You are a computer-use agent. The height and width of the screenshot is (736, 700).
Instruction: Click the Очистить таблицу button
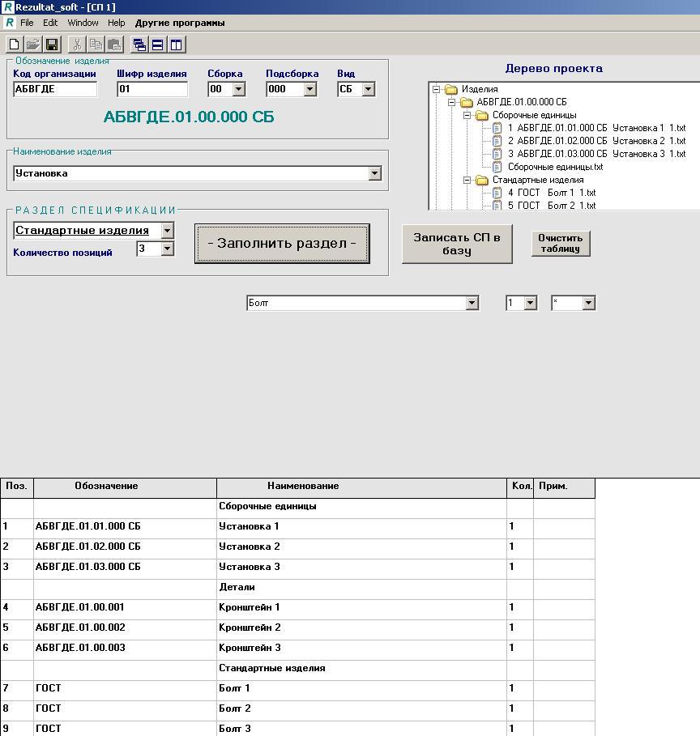coord(561,244)
